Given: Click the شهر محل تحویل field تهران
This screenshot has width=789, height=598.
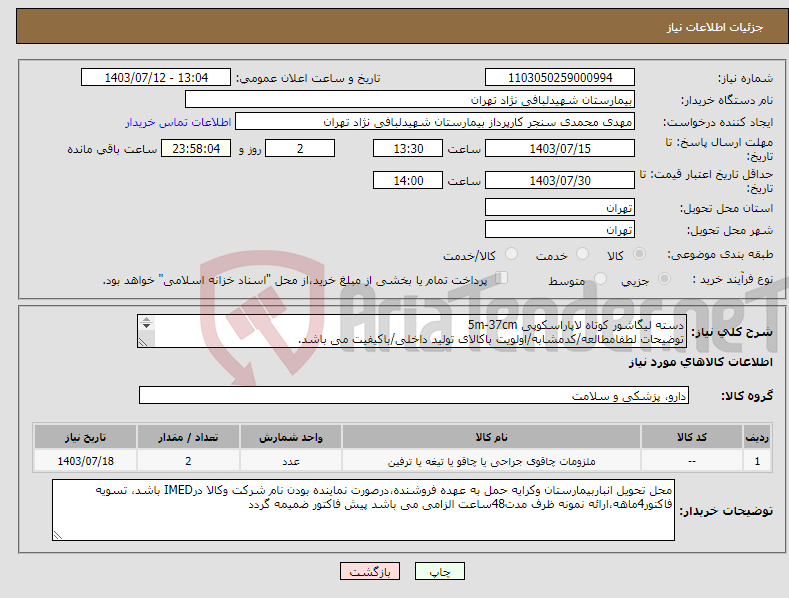Looking at the screenshot, I should [560, 230].
